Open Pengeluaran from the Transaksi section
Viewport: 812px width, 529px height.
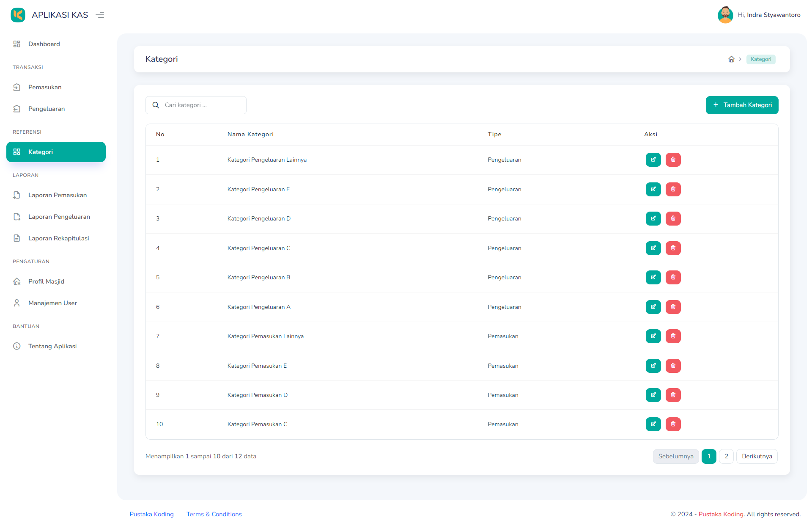(x=47, y=108)
